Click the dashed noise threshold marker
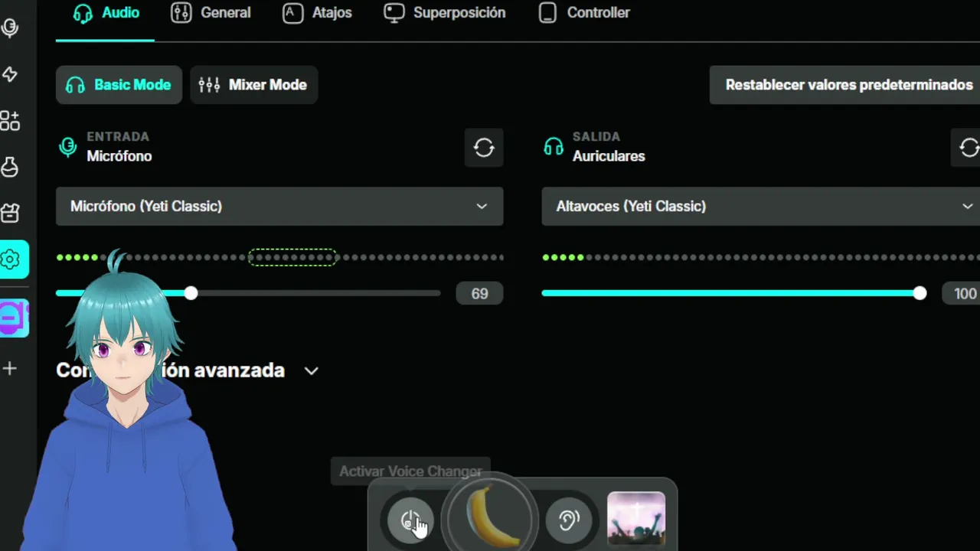 pyautogui.click(x=292, y=257)
